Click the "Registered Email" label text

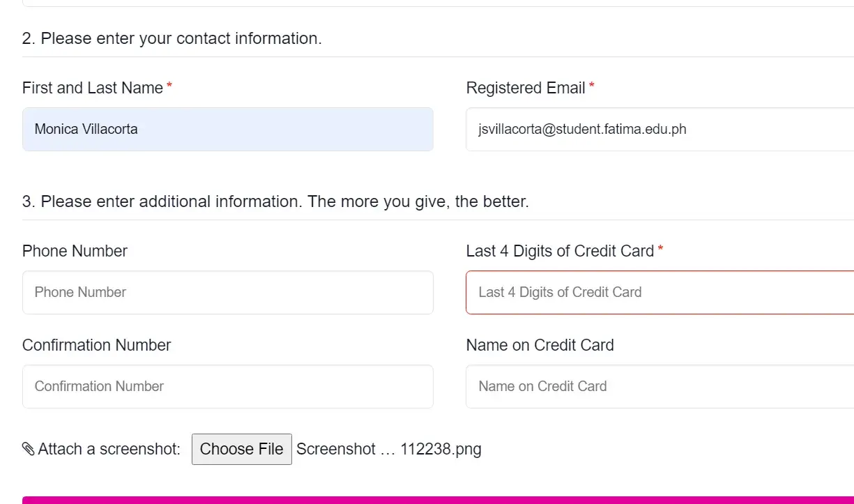(526, 88)
